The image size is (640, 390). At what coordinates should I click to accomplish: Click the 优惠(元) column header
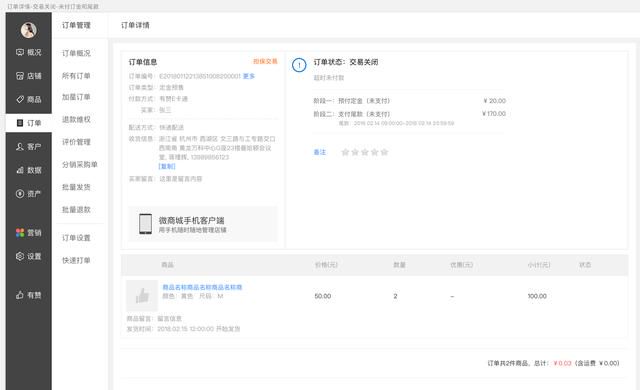pos(462,265)
